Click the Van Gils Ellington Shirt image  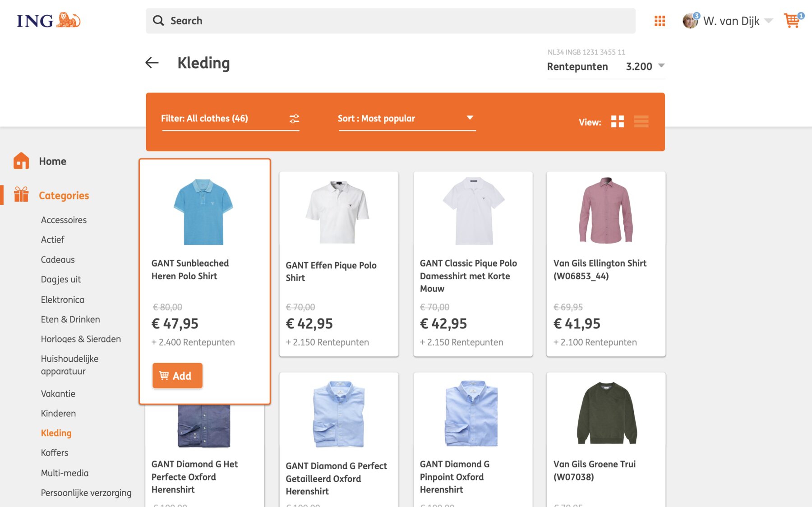pyautogui.click(x=606, y=210)
